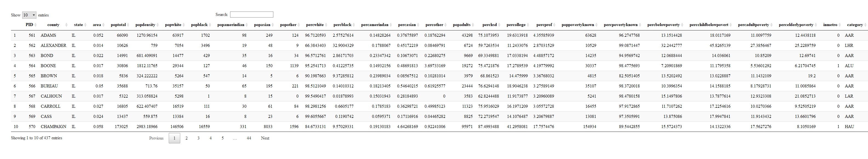Viewport: 868px width, 159px height.
Task: Open the Show entries count dropdown
Action: click(x=29, y=15)
